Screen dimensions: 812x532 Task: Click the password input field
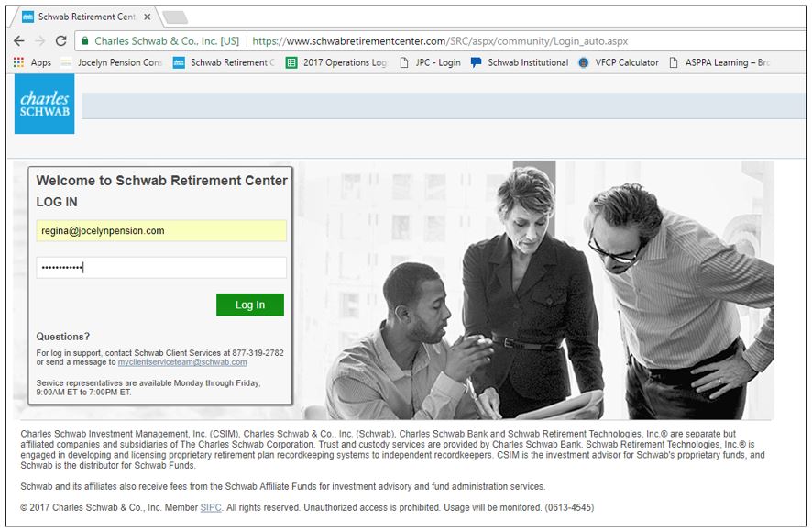[x=161, y=268]
